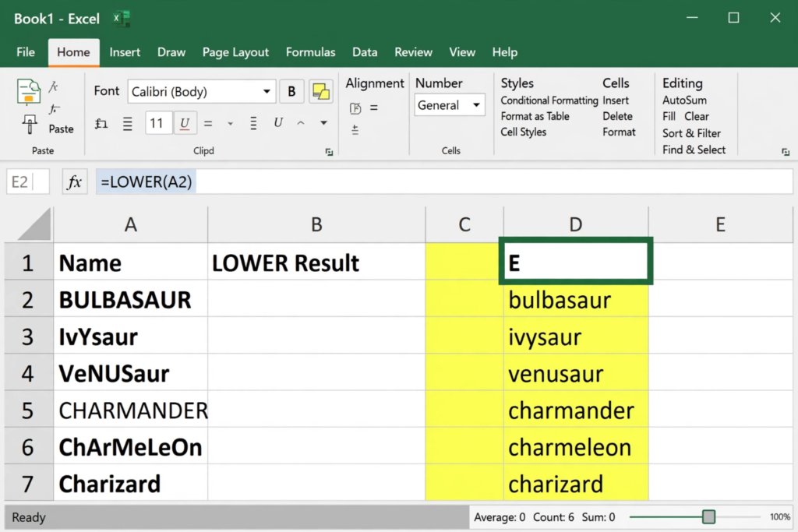Click Conditional Formatting in Styles
This screenshot has width=798, height=532.
[x=549, y=100]
